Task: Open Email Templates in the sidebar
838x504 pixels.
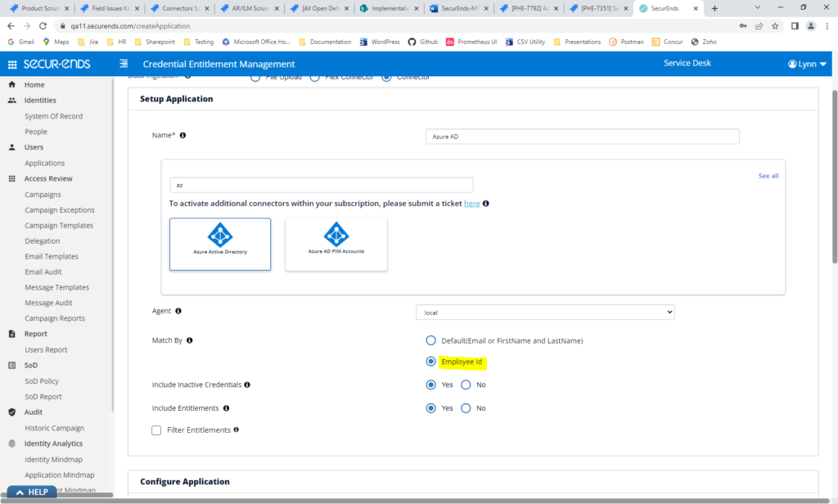Action: pos(52,257)
